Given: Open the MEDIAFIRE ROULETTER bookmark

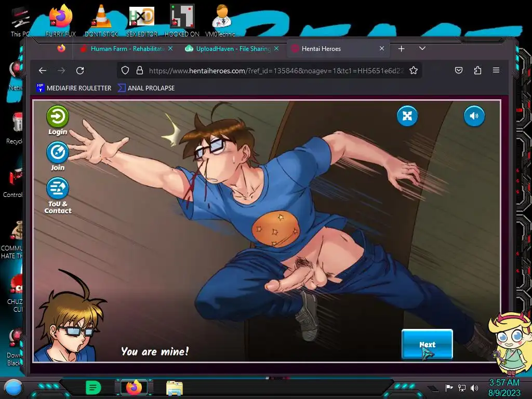Looking at the screenshot, I should [74, 88].
